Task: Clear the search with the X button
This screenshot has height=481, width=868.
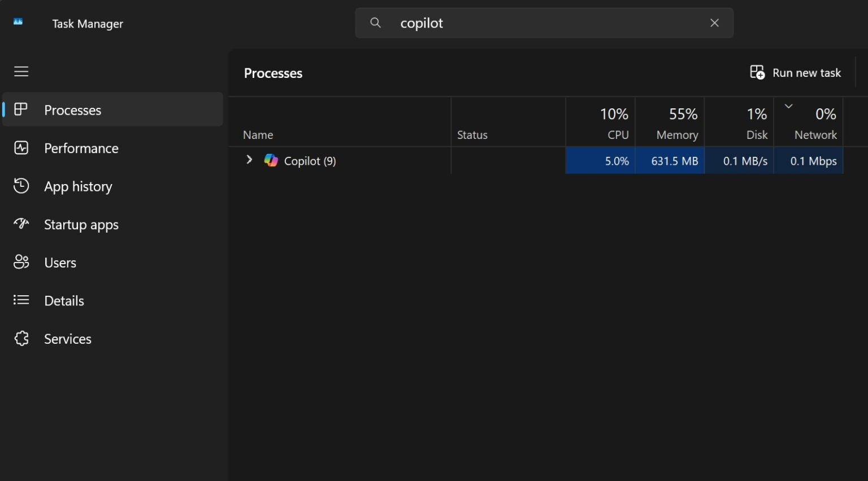Action: [x=714, y=23]
